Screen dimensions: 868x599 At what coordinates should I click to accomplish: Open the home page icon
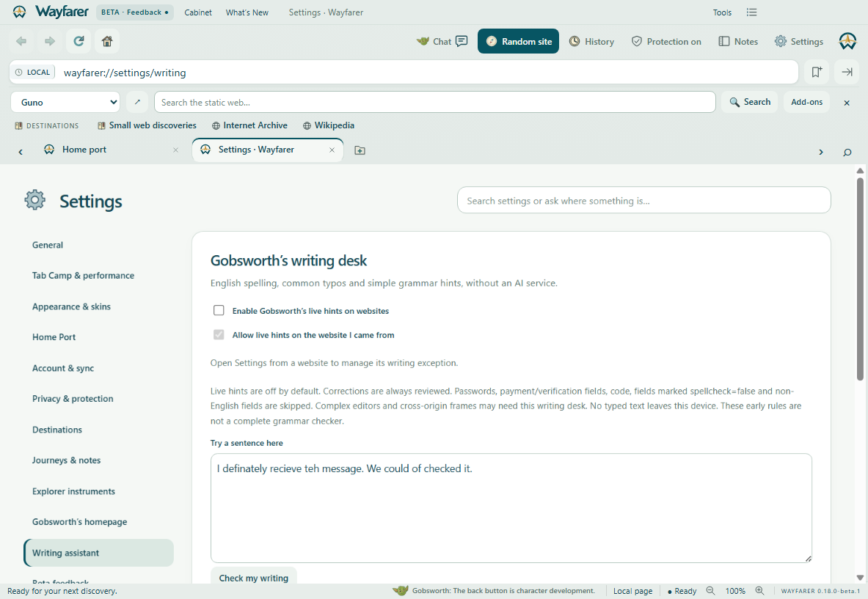[107, 41]
